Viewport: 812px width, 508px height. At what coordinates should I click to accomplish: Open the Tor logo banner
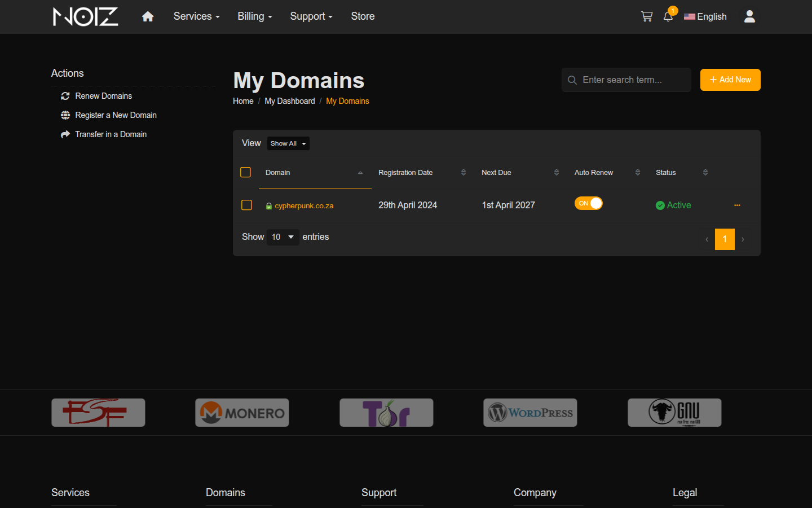point(386,413)
